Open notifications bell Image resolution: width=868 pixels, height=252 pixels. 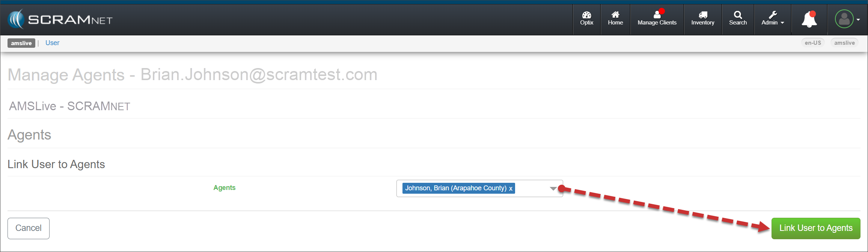(x=809, y=19)
